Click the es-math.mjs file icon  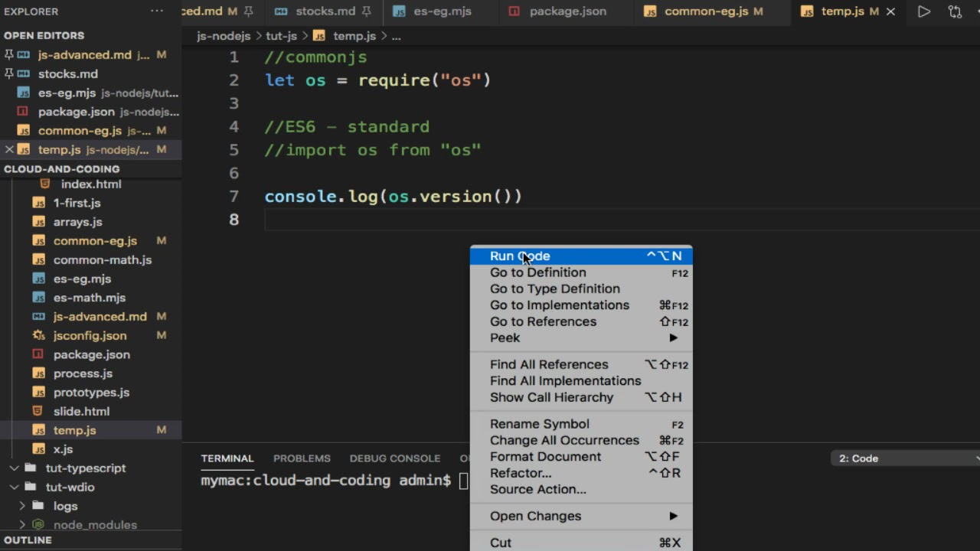39,298
